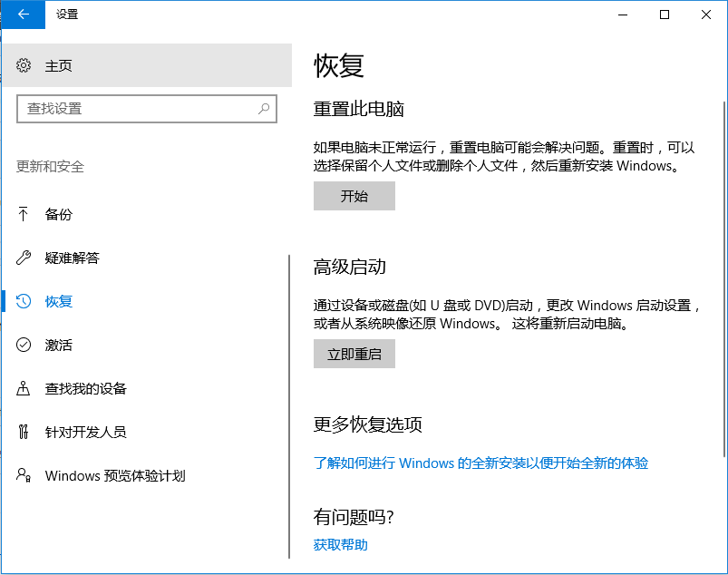Click the 疑难解答 wrench icon
The image size is (728, 575).
tap(23, 258)
